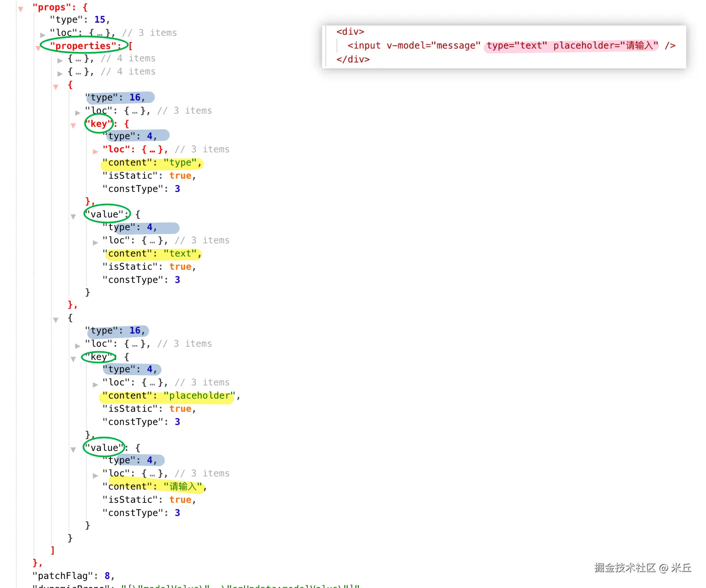The width and height of the screenshot is (706, 588).
Task: Click "constType": 3 below content "type"
Action: point(141,189)
